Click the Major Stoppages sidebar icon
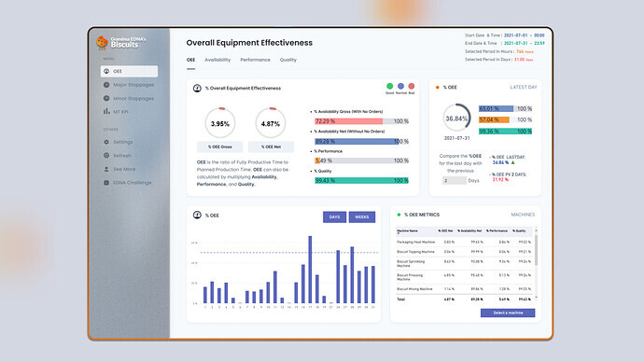 106,85
